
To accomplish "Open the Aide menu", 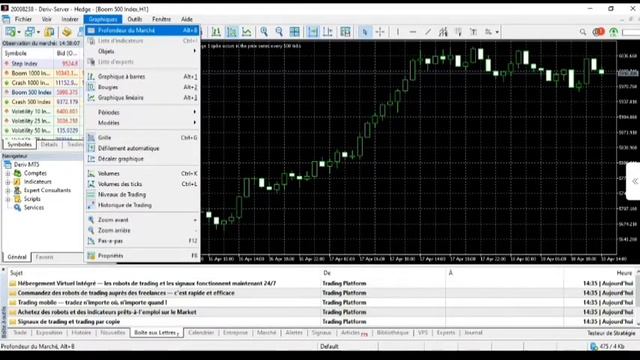I will pos(187,19).
